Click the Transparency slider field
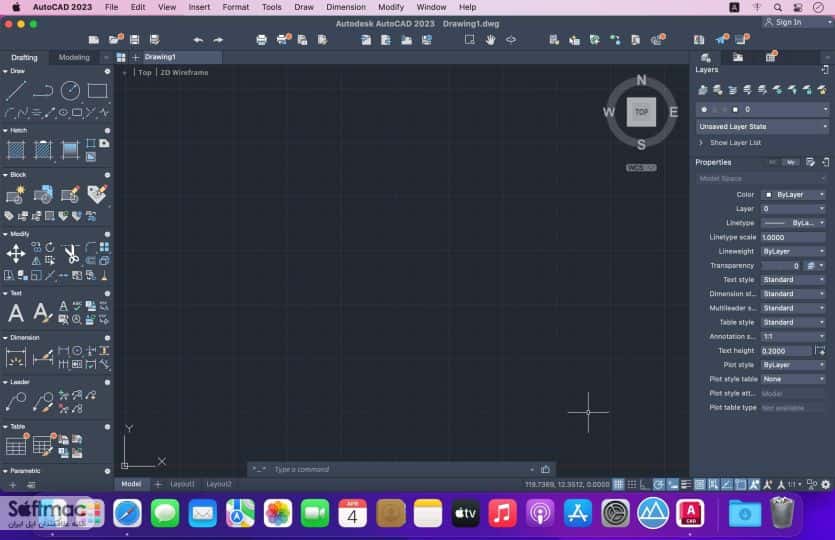Image resolution: width=835 pixels, height=540 pixels. [781, 266]
